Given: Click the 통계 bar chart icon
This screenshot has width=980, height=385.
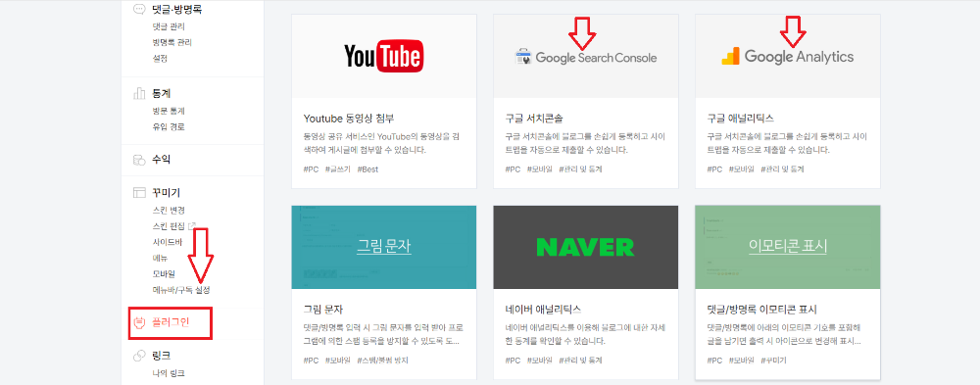Looking at the screenshot, I should point(139,94).
